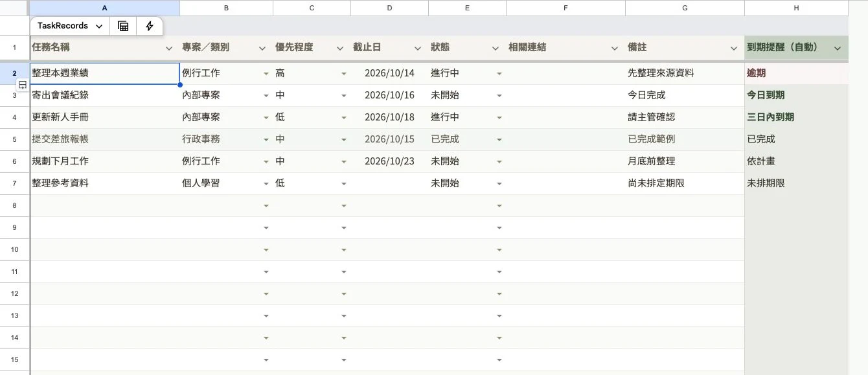Screen dimensions: 868x375
Task: Open the 到期提醒（自動） column header dropdown
Action: 838,48
